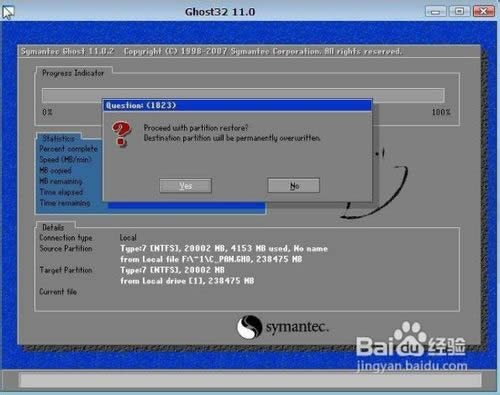500x395 pixels.
Task: Close the Ghost32 11.0 window
Action: (483, 12)
